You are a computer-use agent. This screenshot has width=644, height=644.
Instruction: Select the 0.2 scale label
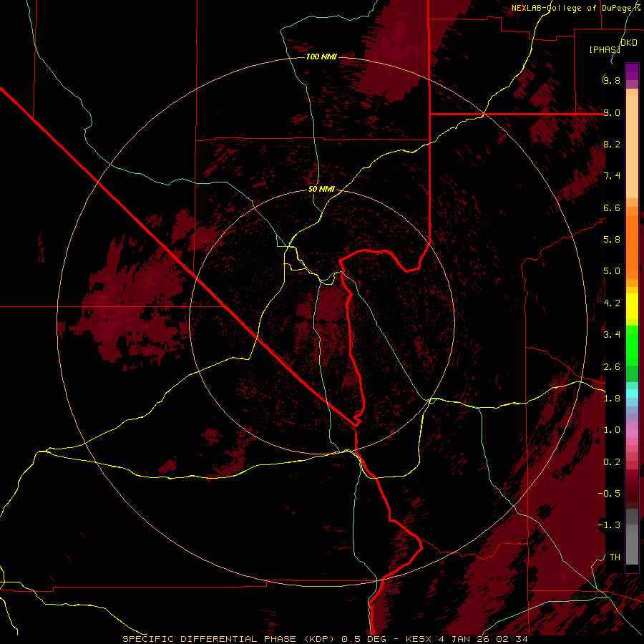pos(612,462)
